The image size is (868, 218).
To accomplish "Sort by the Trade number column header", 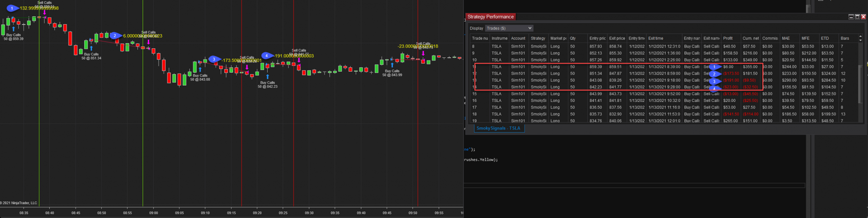I will [480, 38].
